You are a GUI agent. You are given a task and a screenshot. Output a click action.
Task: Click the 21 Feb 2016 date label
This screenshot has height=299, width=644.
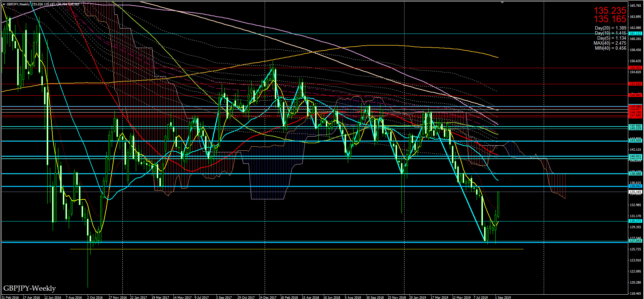tap(10, 297)
